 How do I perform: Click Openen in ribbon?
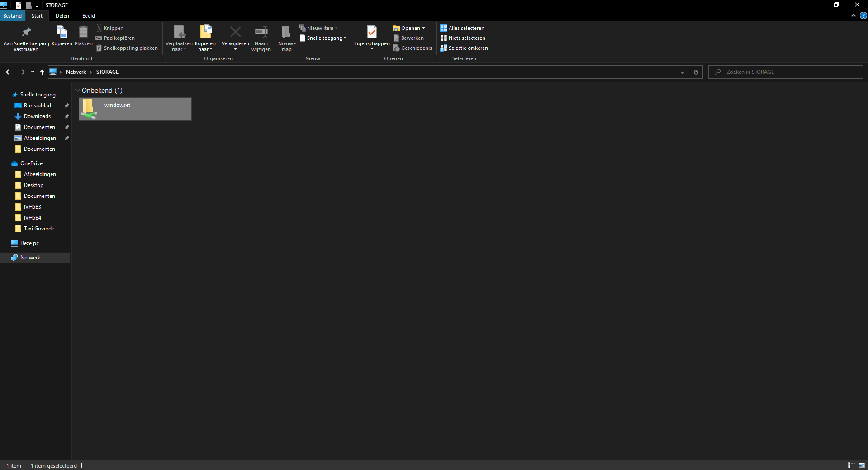pyautogui.click(x=409, y=28)
